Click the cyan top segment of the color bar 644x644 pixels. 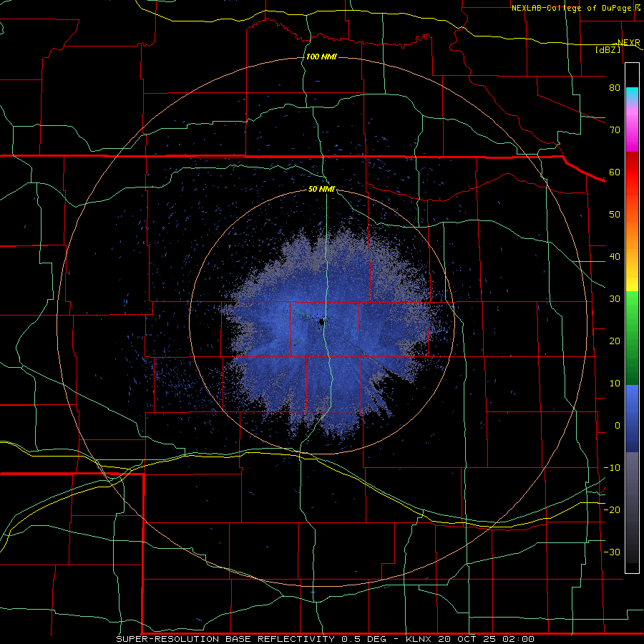pos(632,94)
